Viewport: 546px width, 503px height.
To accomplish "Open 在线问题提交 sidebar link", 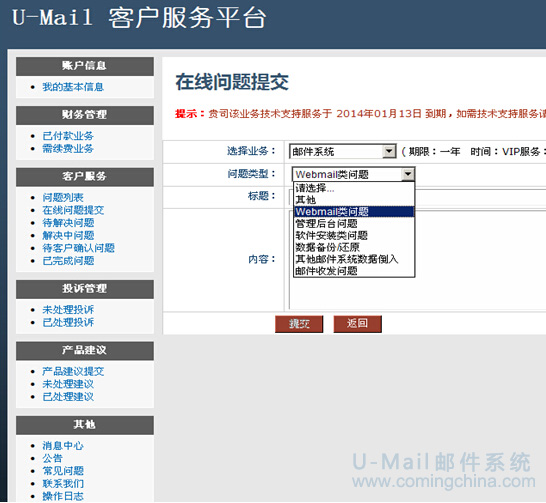I will click(73, 210).
